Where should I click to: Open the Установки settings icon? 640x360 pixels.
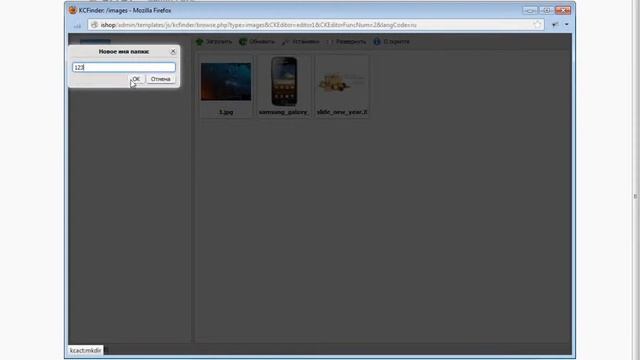tap(285, 42)
